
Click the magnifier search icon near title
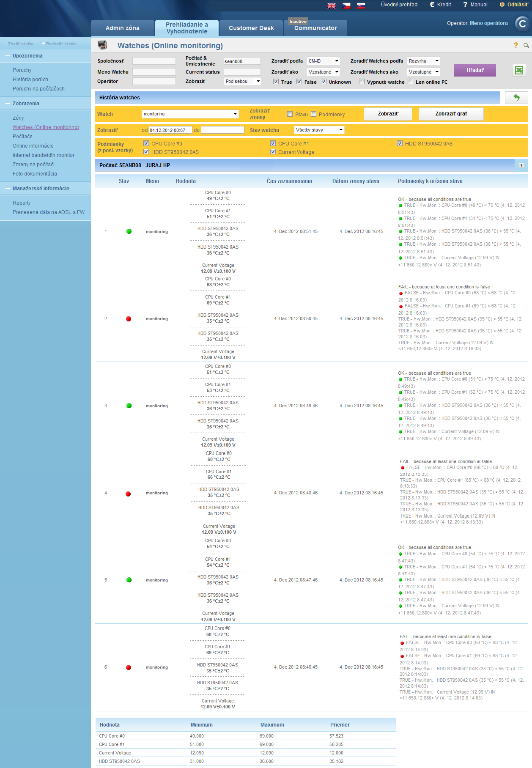click(x=526, y=45)
